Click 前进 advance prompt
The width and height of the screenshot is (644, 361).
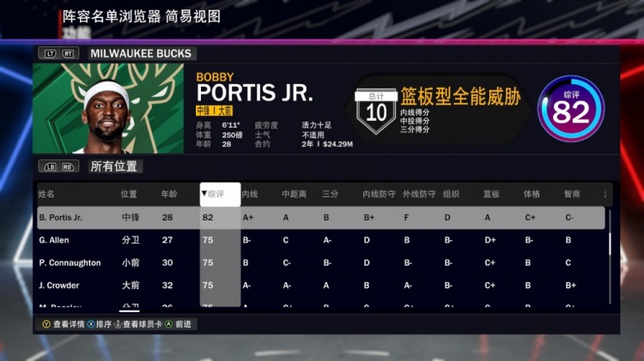click(183, 324)
